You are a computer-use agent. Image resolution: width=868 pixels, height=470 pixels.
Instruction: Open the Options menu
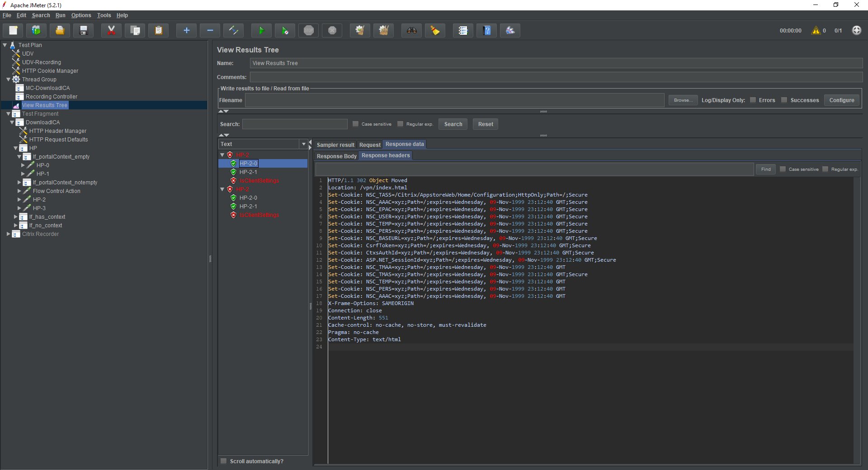pos(81,15)
